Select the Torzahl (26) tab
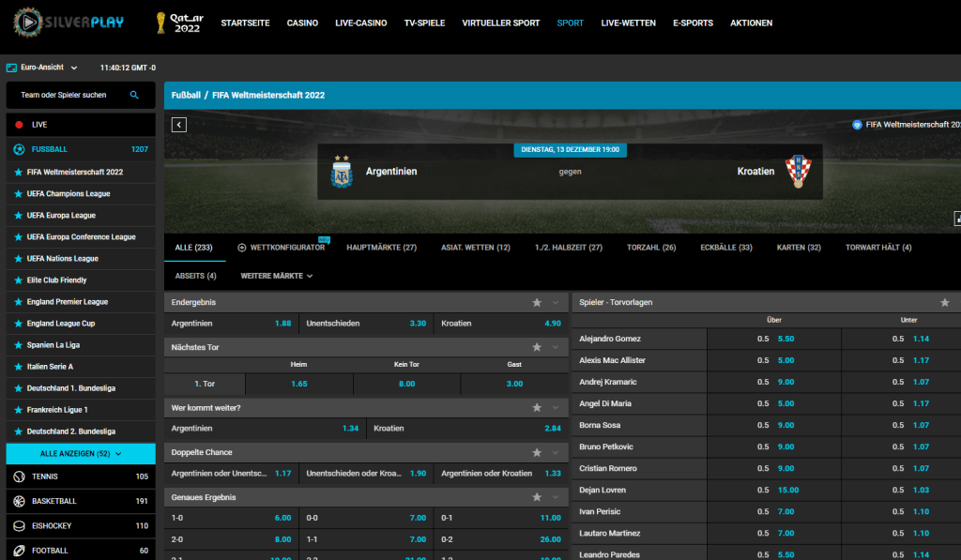The image size is (961, 560). (x=651, y=248)
